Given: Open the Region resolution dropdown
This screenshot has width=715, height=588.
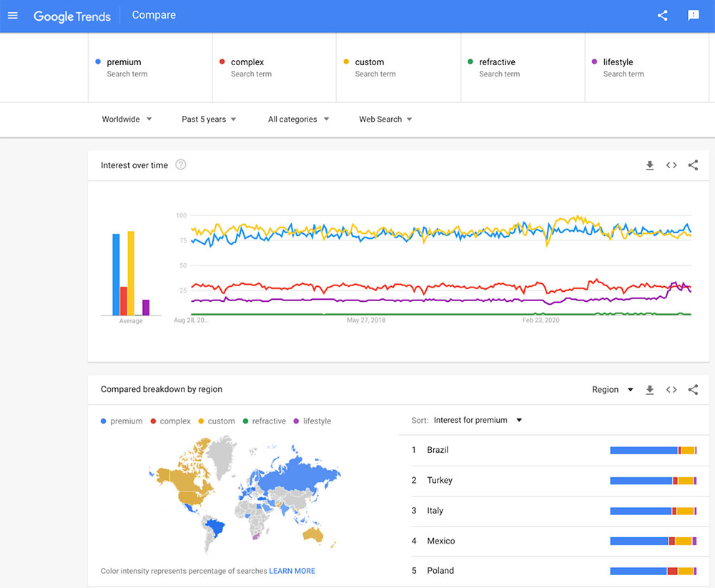Looking at the screenshot, I should click(612, 390).
